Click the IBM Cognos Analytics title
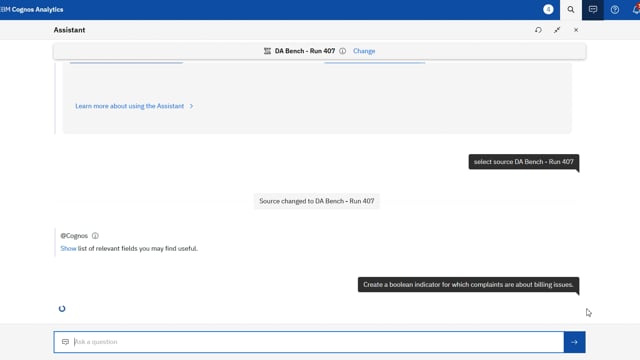Viewport: 640px width, 360px height. coord(32,9)
